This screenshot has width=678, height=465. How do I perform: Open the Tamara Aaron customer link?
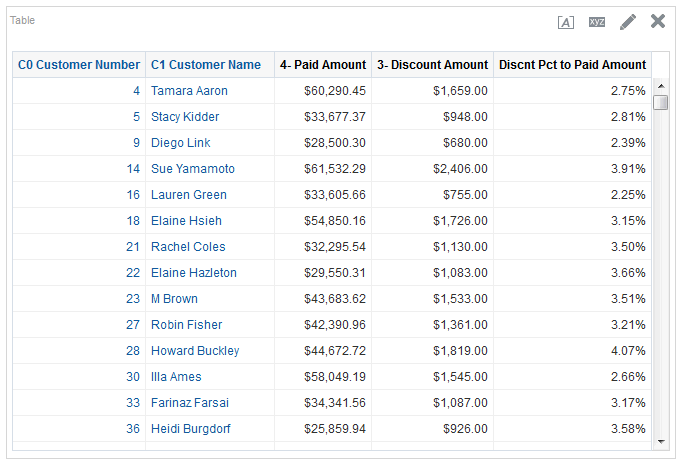pos(189,91)
